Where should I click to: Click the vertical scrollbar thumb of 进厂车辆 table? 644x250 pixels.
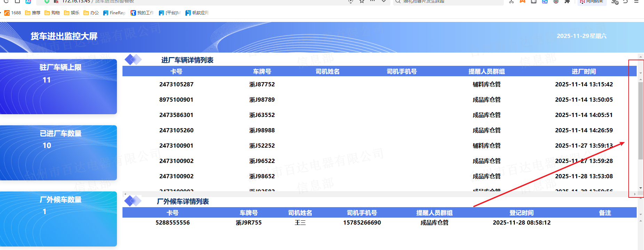(x=641, y=121)
